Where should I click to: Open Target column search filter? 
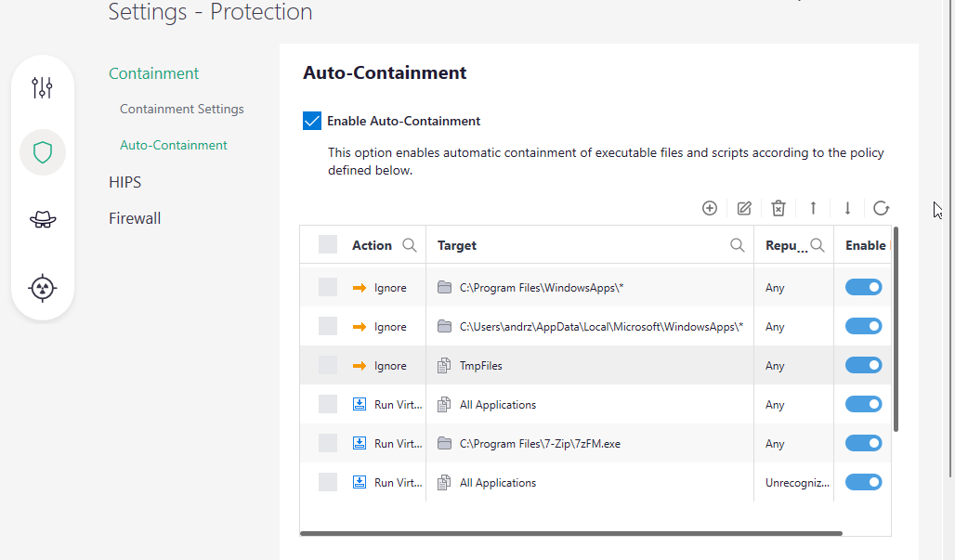pos(738,245)
